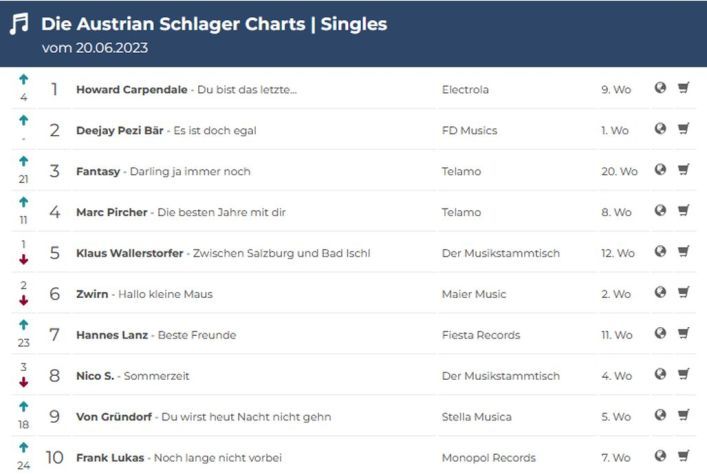This screenshot has height=475, width=707.
Task: Click the Austrian Schlager Charts Singles heading
Action: (214, 24)
